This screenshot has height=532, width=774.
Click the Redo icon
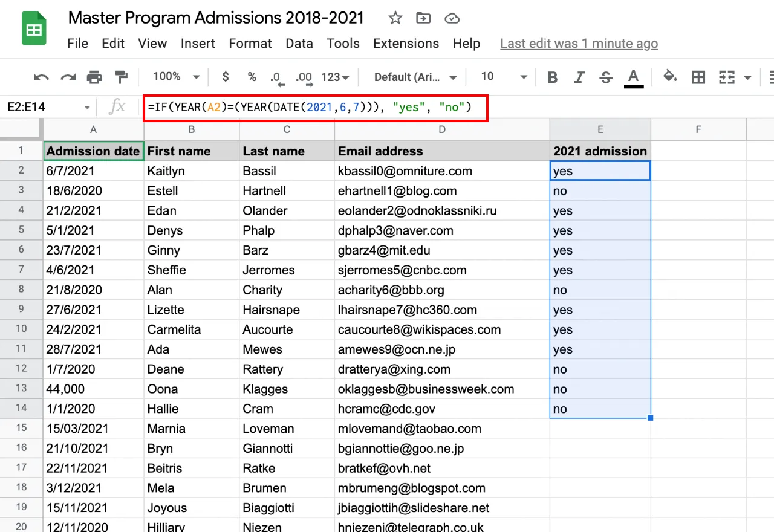[x=68, y=77]
